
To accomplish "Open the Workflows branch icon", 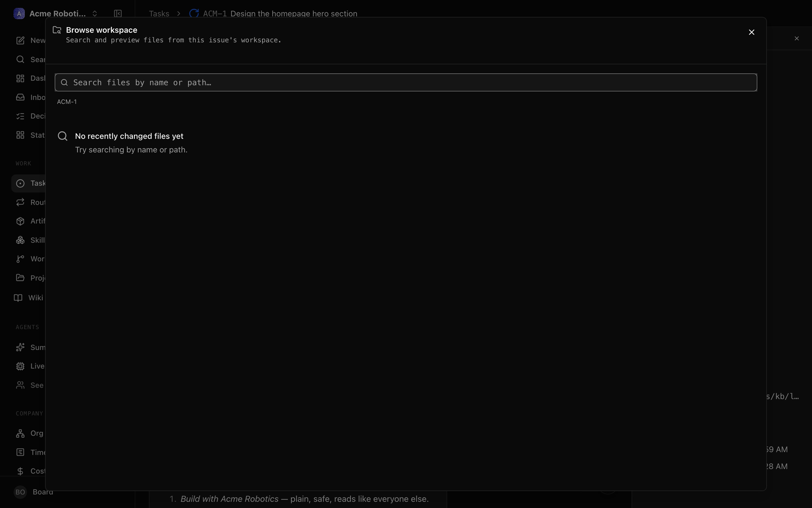I will click(x=20, y=259).
